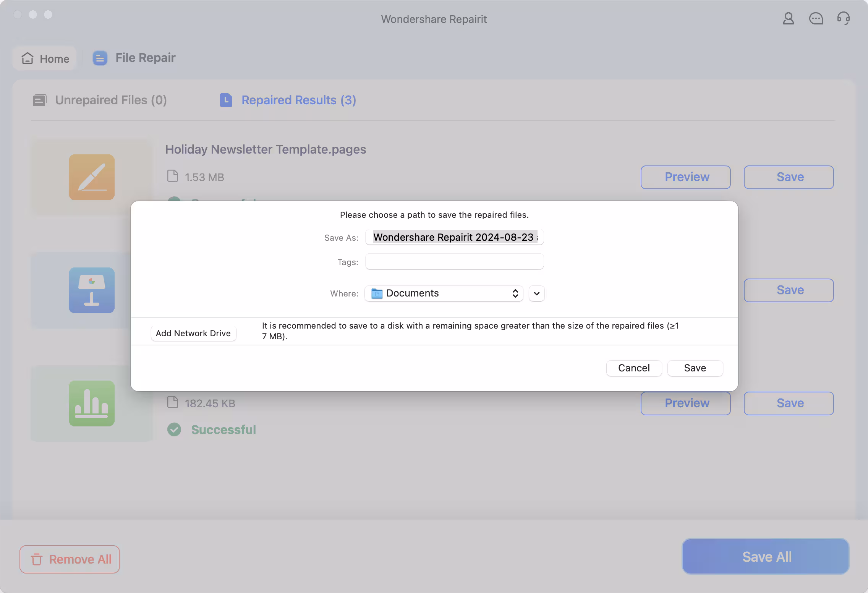
Task: Click the Documents folder icon in Where
Action: 377,293
